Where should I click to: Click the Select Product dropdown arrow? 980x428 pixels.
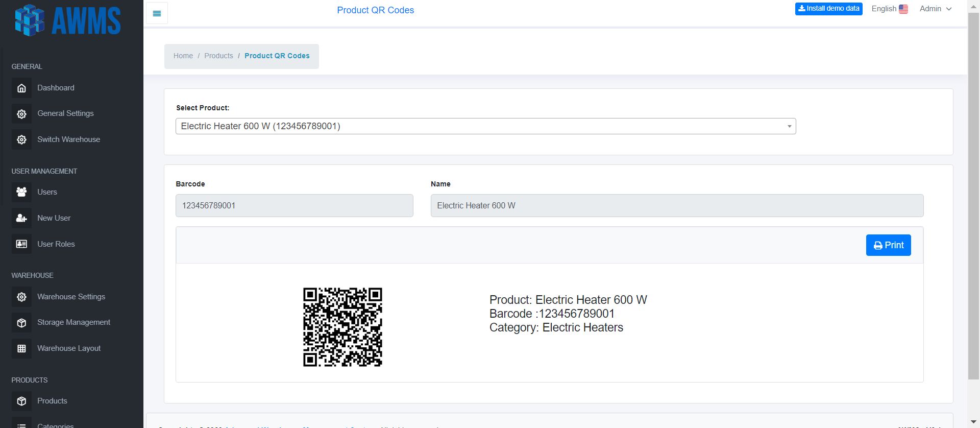coord(789,126)
